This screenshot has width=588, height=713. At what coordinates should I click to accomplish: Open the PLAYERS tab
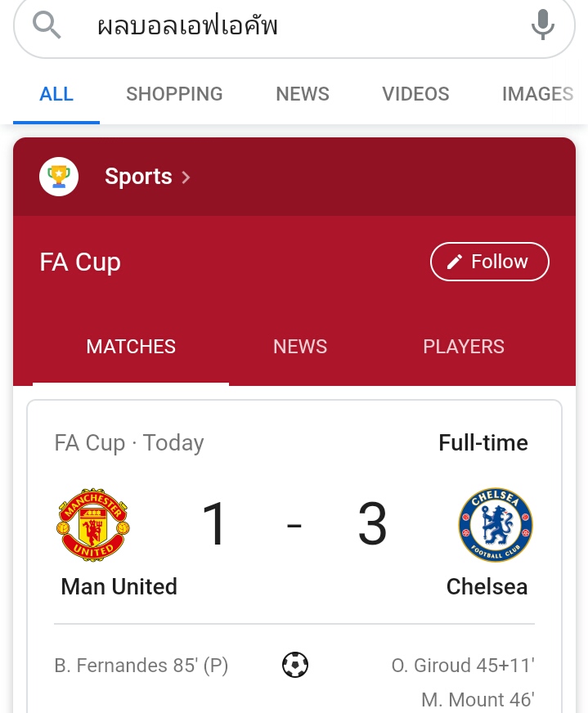coord(464,347)
